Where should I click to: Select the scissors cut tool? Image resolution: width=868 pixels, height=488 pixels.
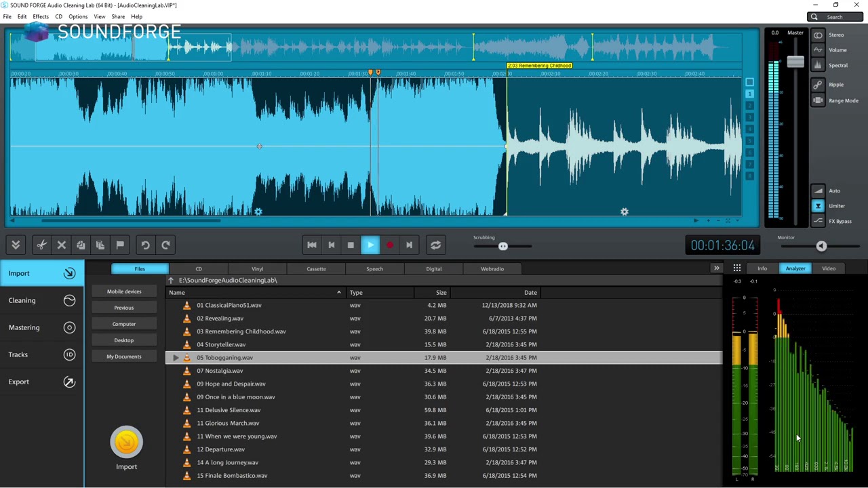tap(41, 245)
